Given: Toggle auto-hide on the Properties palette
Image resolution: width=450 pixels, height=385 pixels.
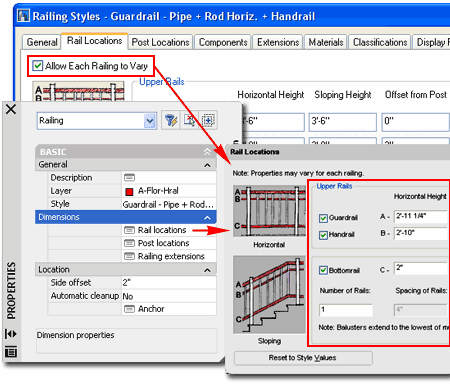Looking at the screenshot, I should pos(11,334).
